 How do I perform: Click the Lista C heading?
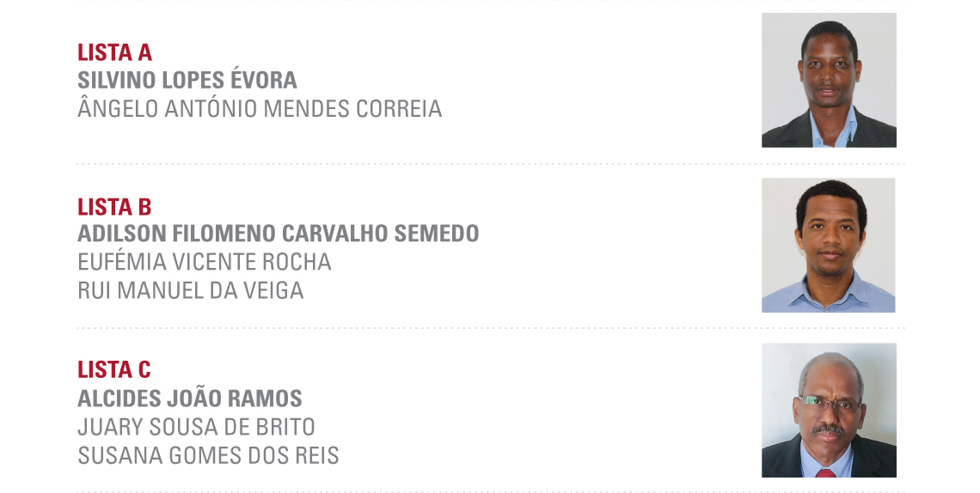tap(114, 370)
